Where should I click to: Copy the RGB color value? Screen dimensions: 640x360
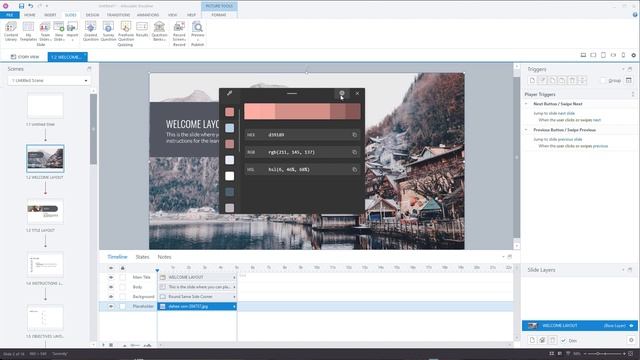(x=354, y=152)
